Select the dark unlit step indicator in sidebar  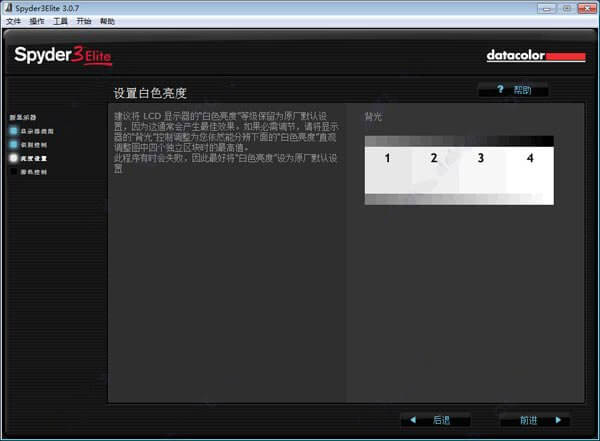coord(14,172)
